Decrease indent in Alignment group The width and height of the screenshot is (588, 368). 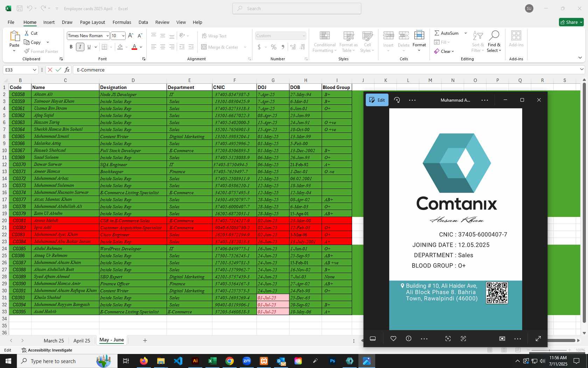click(182, 47)
